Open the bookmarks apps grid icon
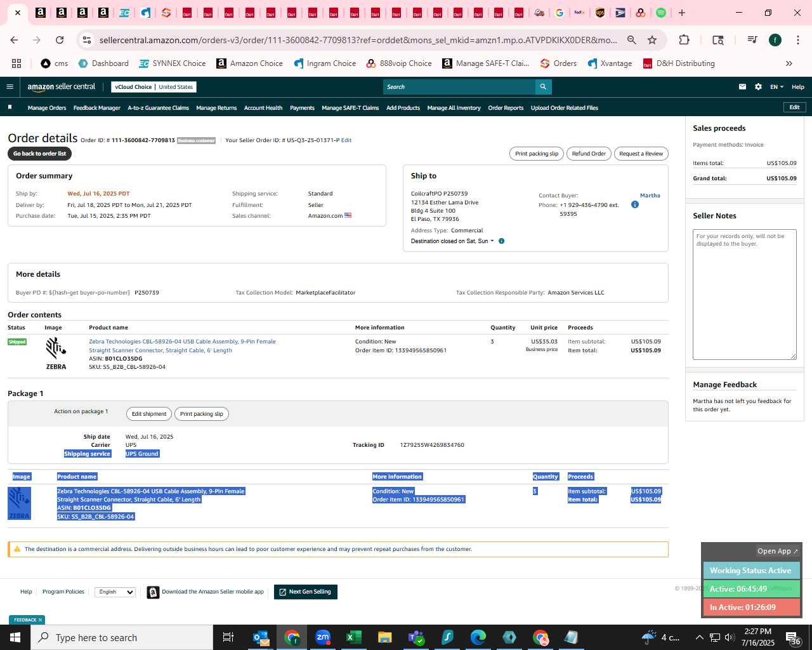This screenshot has height=650, width=812. pos(16,63)
